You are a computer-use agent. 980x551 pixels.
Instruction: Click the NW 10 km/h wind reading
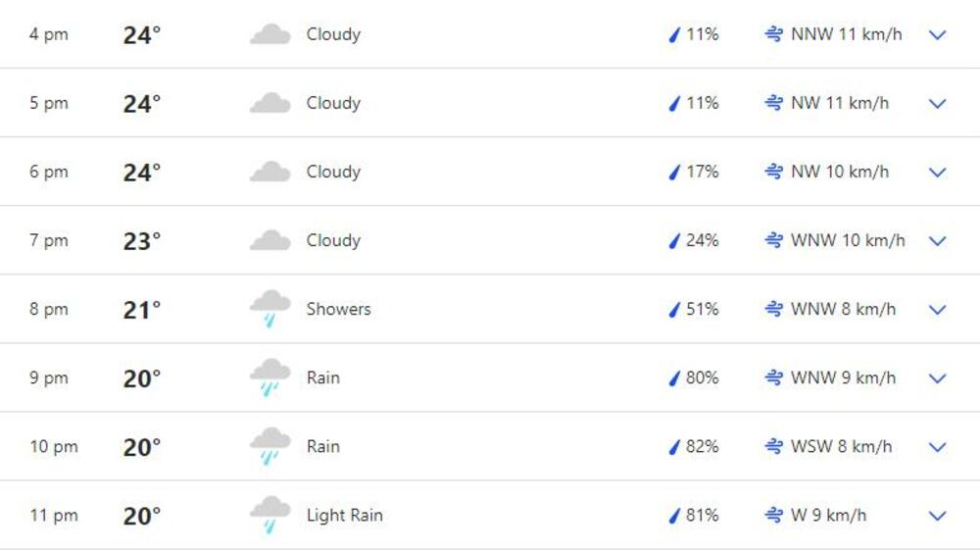point(840,172)
